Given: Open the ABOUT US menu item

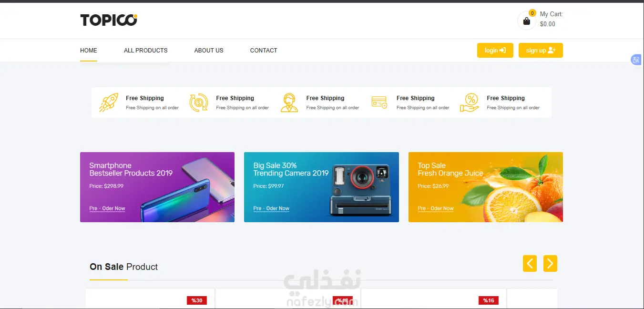Looking at the screenshot, I should (x=209, y=50).
